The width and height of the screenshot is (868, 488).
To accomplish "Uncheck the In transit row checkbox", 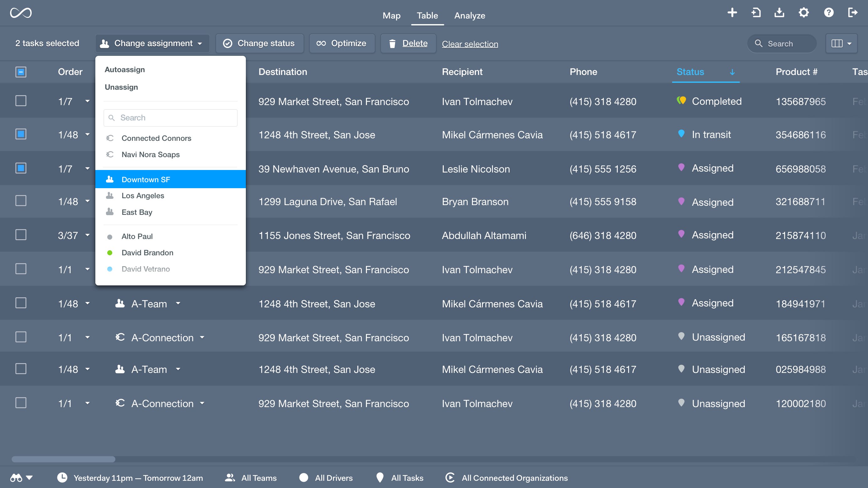I will [x=21, y=134].
